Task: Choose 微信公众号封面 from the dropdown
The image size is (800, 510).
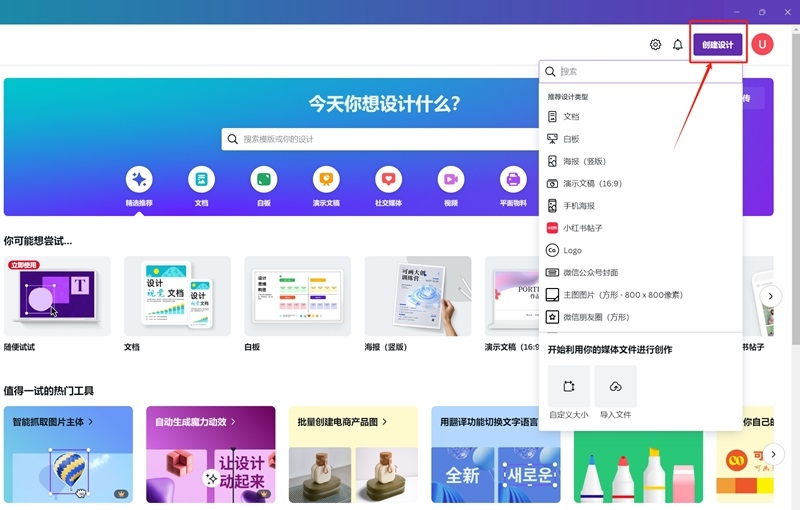Action: (x=640, y=272)
